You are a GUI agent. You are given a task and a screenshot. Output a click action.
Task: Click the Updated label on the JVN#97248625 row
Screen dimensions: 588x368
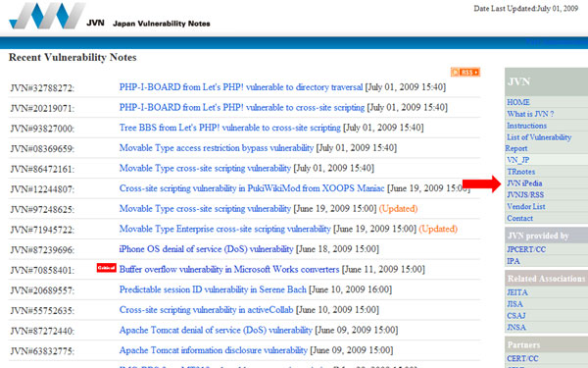(x=398, y=209)
